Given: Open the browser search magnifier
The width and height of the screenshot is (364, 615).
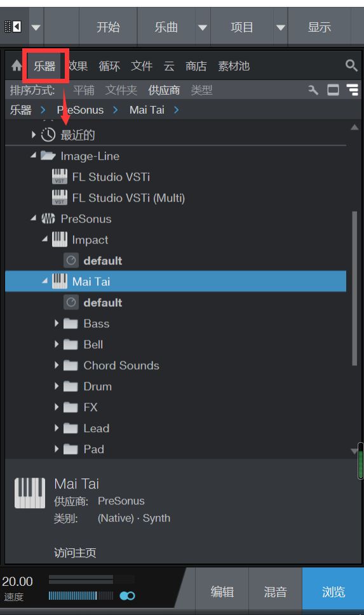Looking at the screenshot, I should pos(351,65).
